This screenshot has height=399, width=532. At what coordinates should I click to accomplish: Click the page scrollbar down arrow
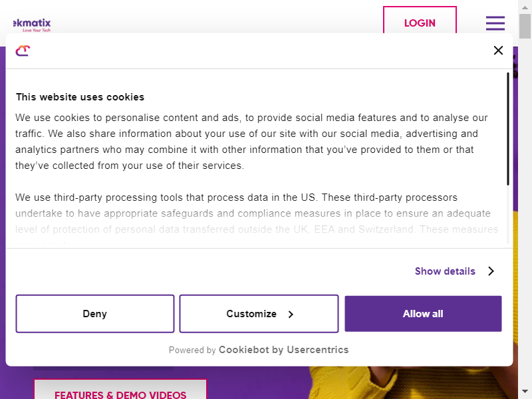[x=525, y=392]
